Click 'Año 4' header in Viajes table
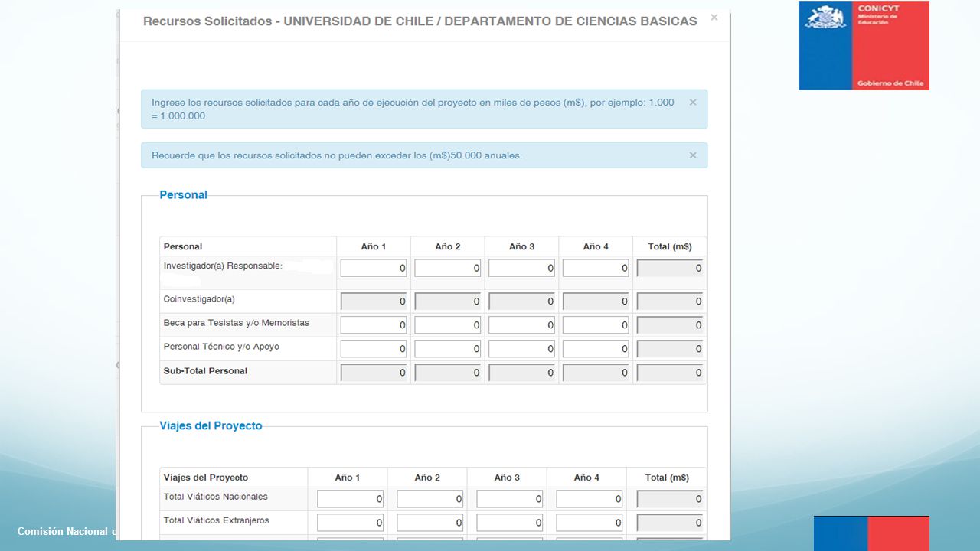The height and width of the screenshot is (551, 980). coord(586,478)
